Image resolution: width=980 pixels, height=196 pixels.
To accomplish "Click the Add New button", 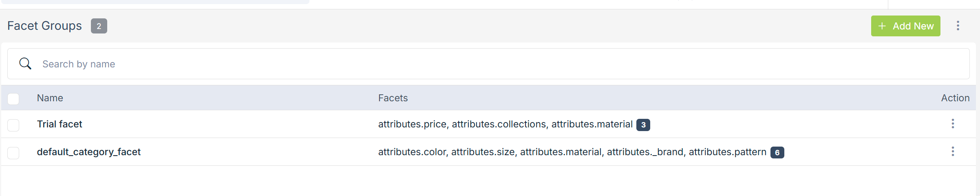I will click(x=905, y=26).
